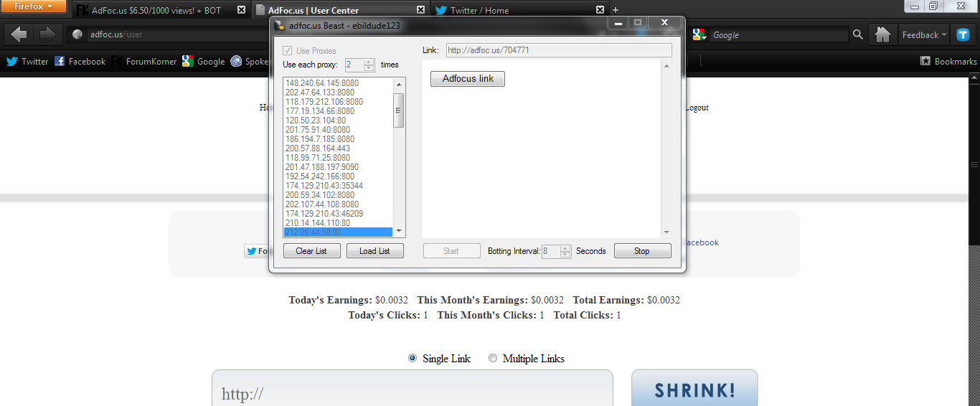Open the Twitter bookmark

click(x=27, y=62)
